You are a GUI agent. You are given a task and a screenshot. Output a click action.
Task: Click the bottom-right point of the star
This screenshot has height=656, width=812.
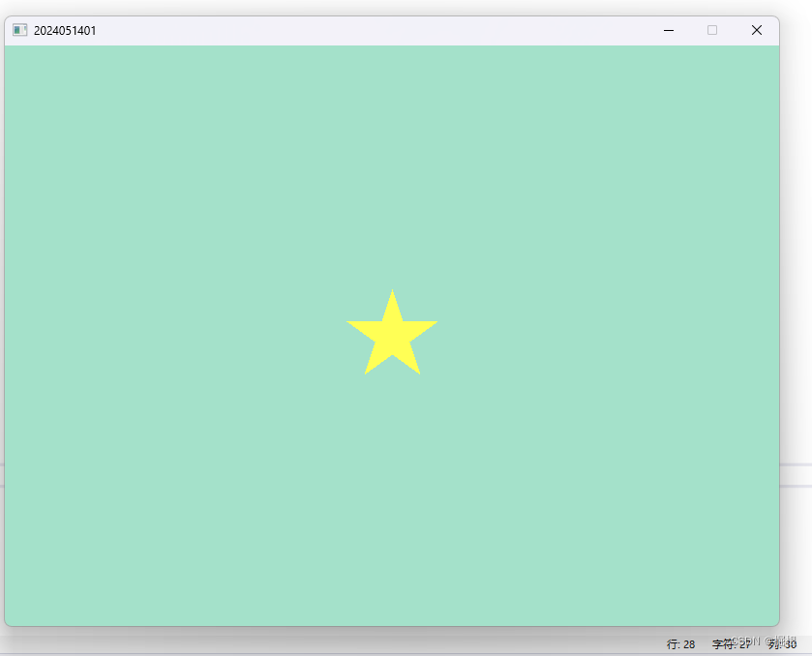418,373
